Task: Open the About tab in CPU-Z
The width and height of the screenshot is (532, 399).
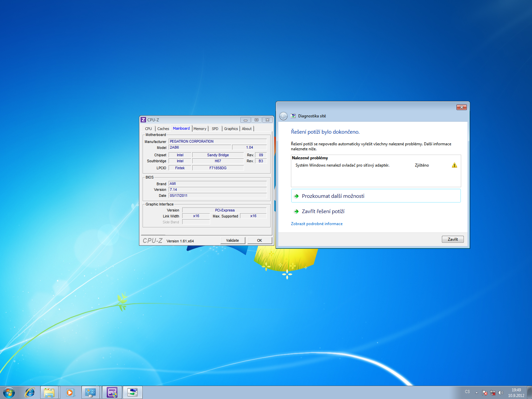Action: point(247,129)
